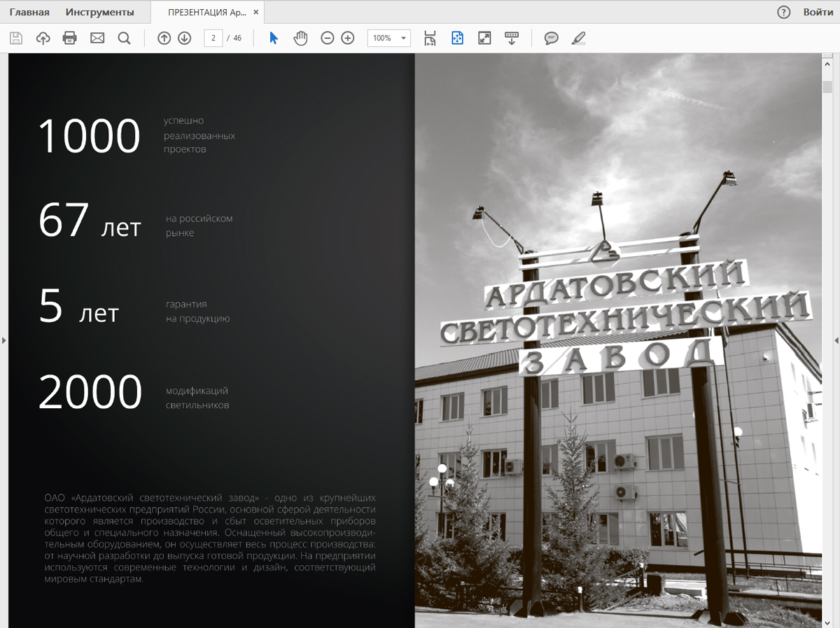840x628 pixels.
Task: Select the text selection arrow tool
Action: [274, 38]
